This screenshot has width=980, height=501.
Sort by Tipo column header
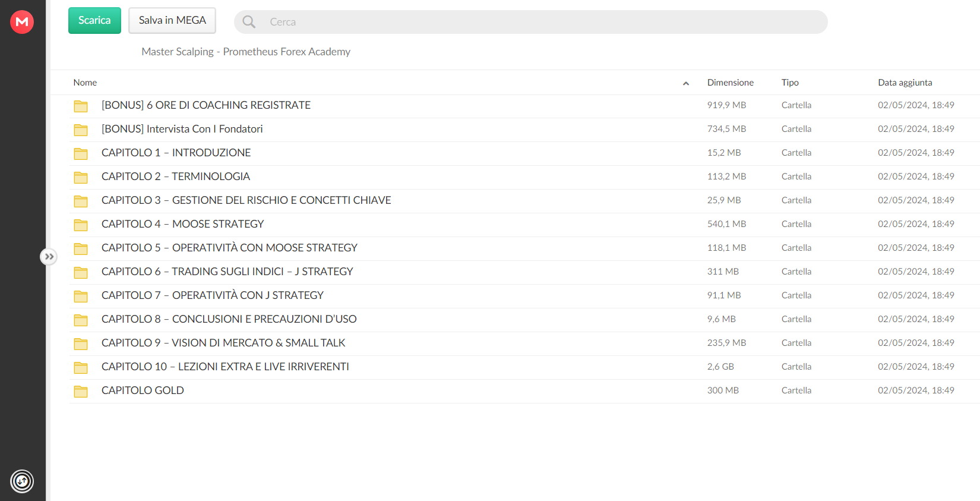[790, 83]
